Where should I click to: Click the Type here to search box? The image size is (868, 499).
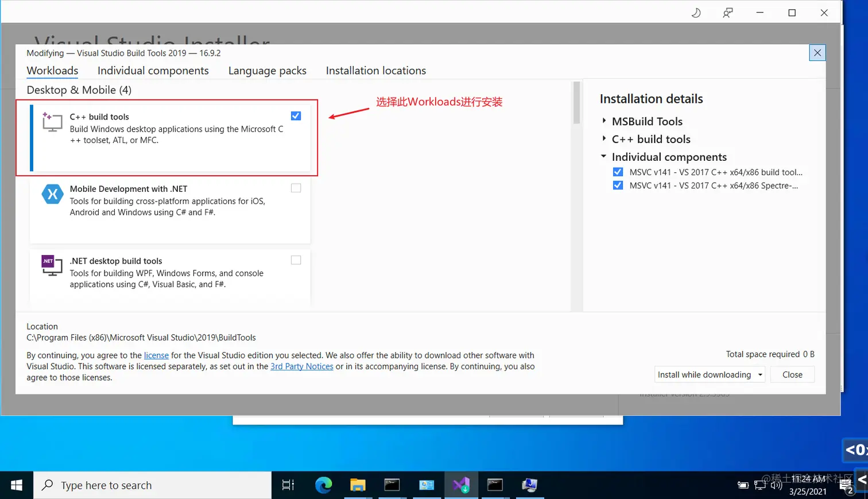(153, 485)
